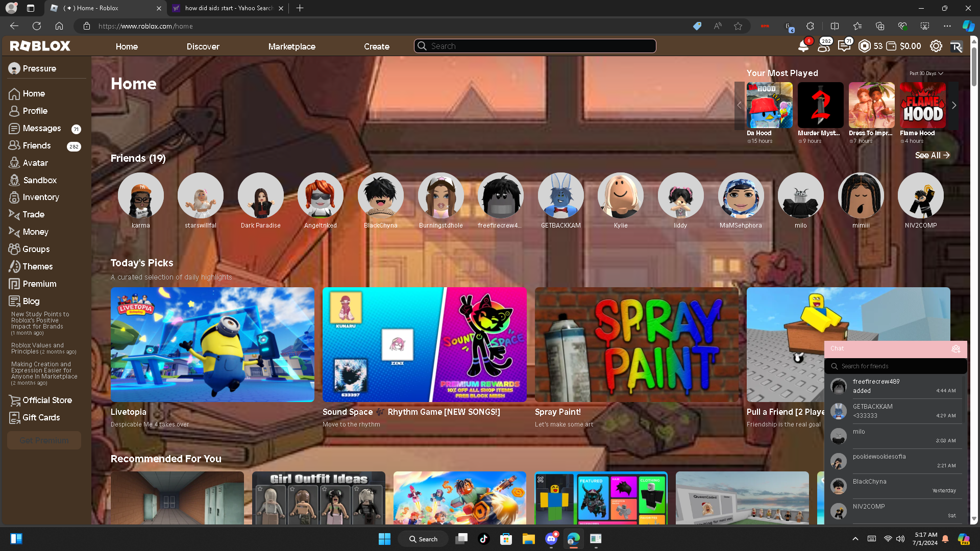Open Da Hood in Most Played
The image size is (980, 551).
pyautogui.click(x=770, y=105)
